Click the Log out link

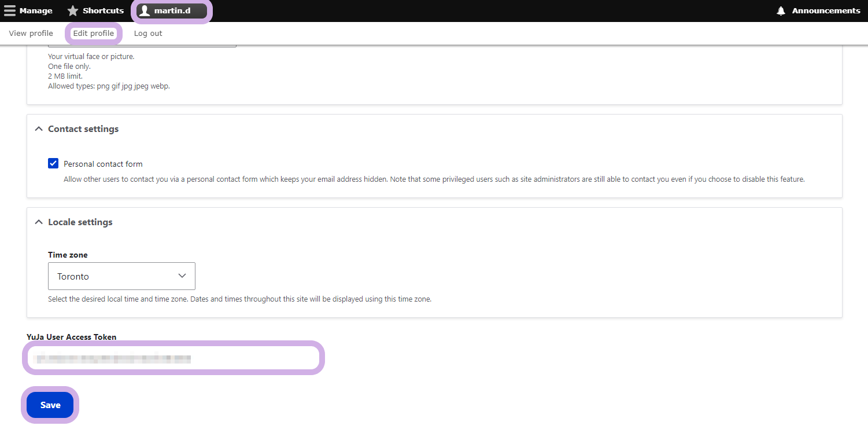148,34
